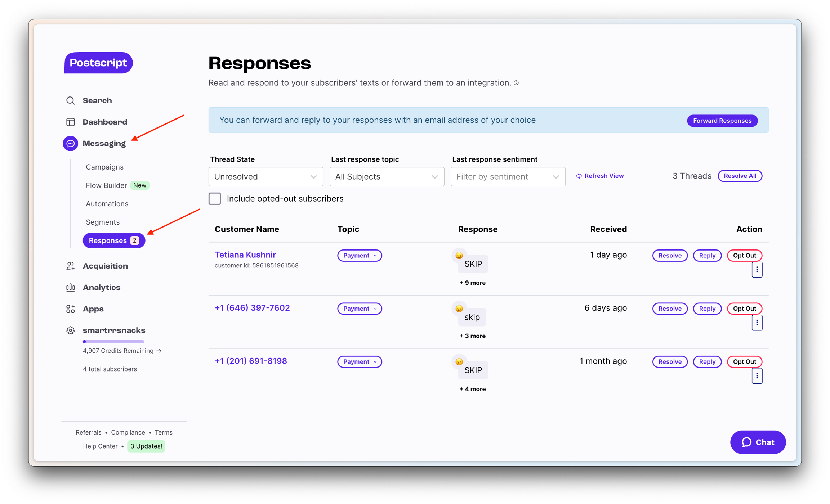Open Campaigns in the Messaging menu
This screenshot has width=830, height=504.
click(104, 167)
